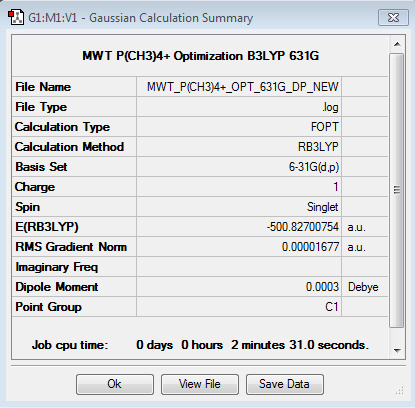Click the Spin row label
The image size is (415, 408).
tap(28, 207)
